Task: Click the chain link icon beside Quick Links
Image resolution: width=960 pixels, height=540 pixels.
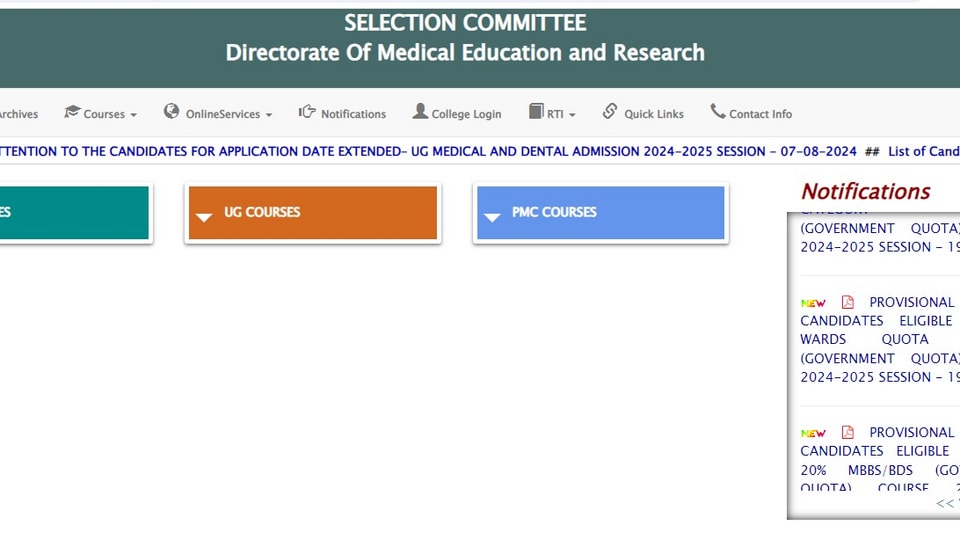Action: (x=610, y=111)
